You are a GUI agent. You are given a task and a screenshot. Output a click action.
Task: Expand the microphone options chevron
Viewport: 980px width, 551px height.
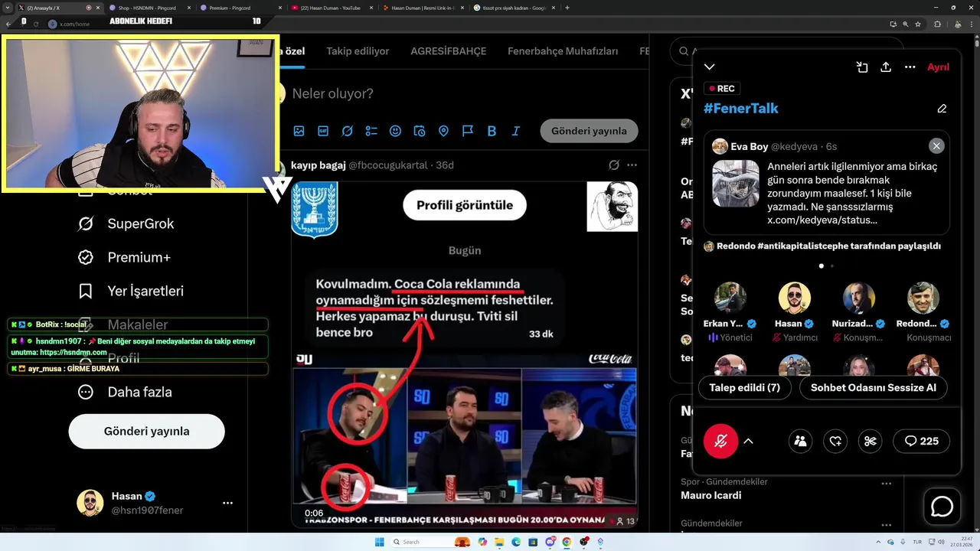point(748,441)
